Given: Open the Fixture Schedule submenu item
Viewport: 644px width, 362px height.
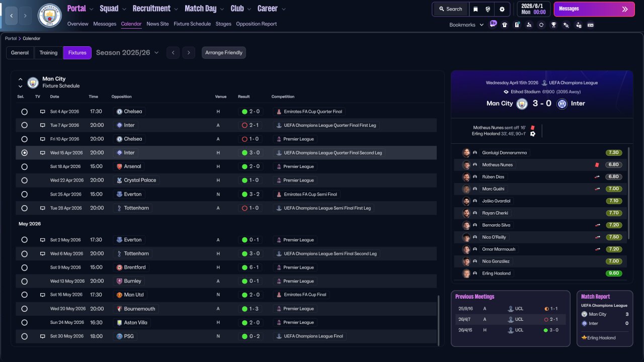Looking at the screenshot, I should coord(192,24).
